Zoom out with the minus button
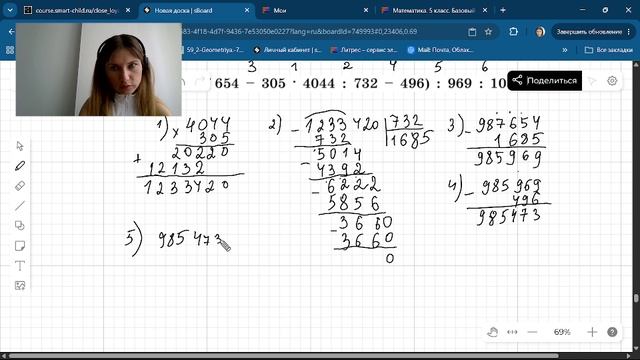 [532, 332]
